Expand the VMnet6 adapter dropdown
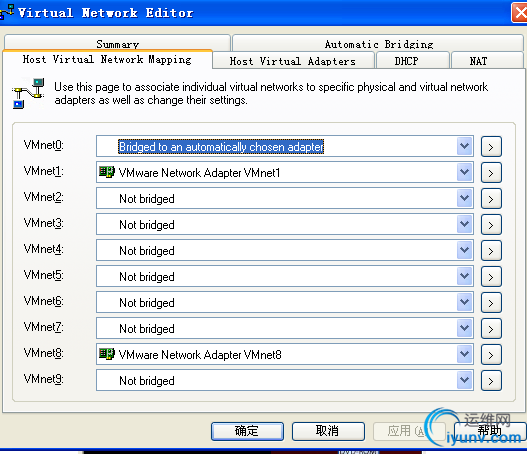This screenshot has height=454, width=527. pos(464,302)
